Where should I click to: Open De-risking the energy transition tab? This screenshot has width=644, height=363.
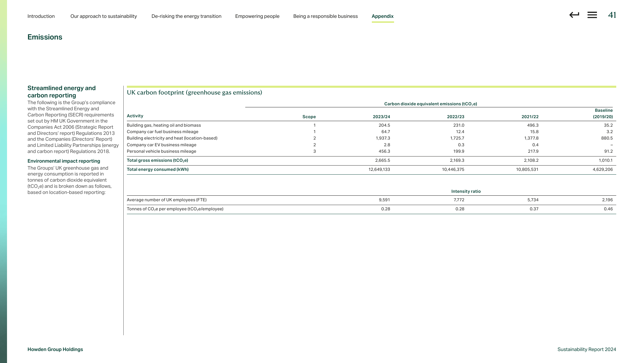point(186,16)
